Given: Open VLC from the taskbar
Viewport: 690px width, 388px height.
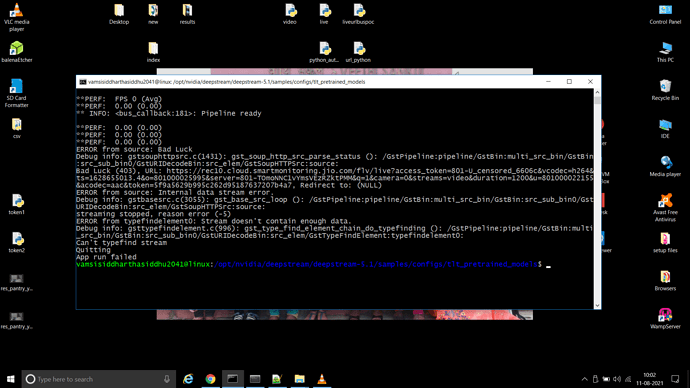Looking at the screenshot, I should point(322,379).
